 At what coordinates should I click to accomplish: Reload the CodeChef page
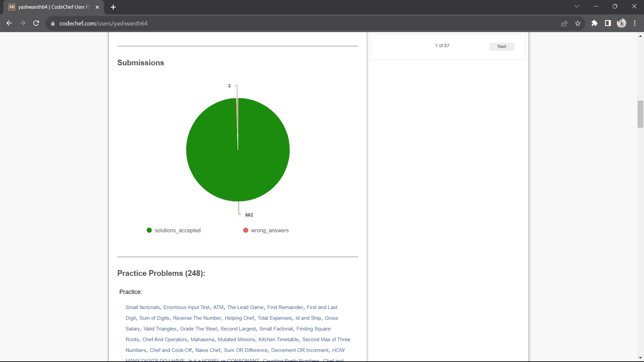(36, 23)
